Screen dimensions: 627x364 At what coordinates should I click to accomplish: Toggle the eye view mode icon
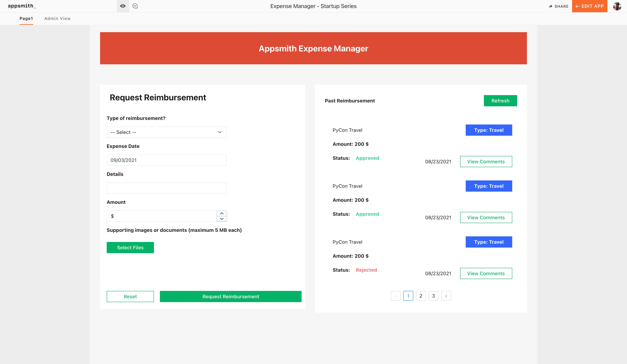tap(123, 6)
